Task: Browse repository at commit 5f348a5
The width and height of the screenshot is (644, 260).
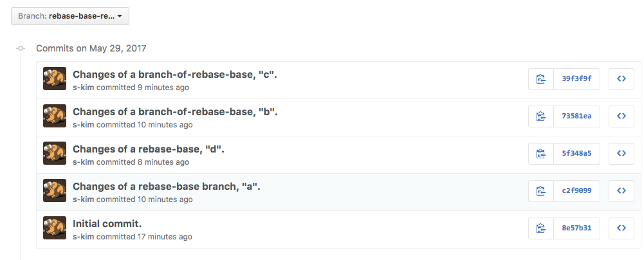Action: 621,154
